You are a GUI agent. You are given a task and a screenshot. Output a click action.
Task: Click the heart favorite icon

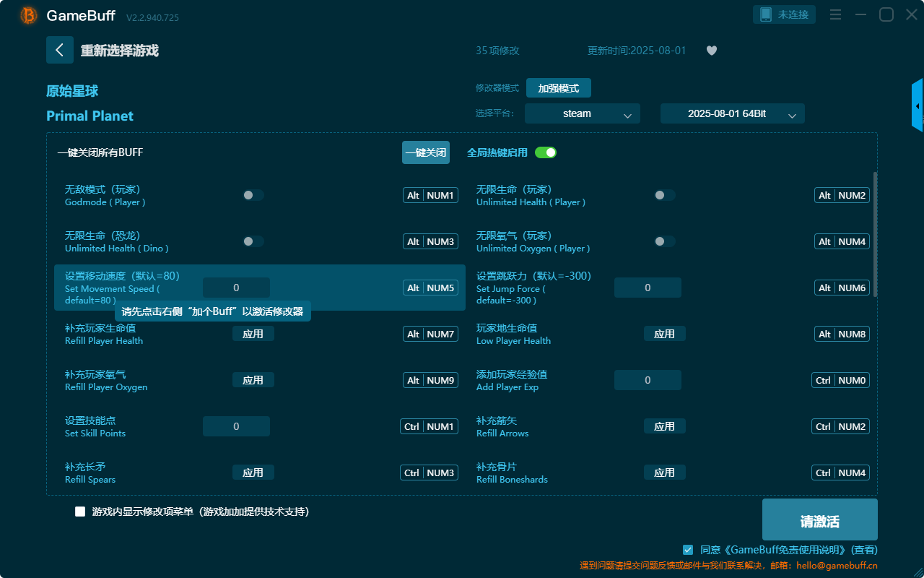(x=712, y=51)
